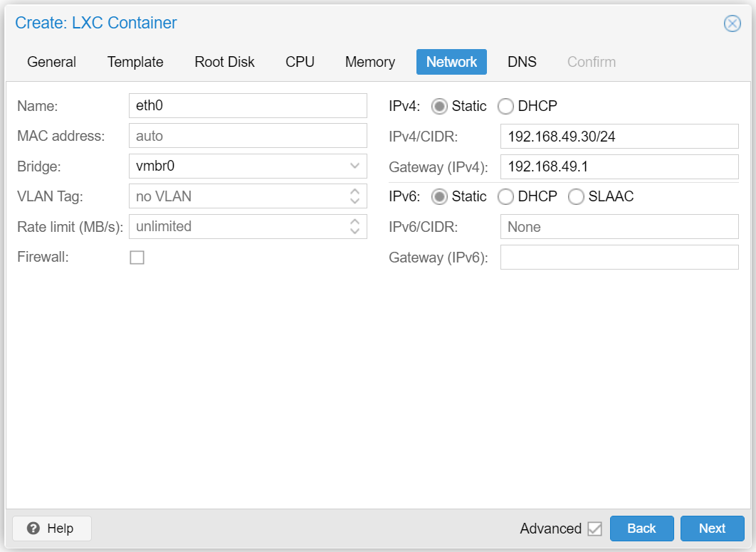Select DHCP for IPv6
756x552 pixels.
[505, 196]
